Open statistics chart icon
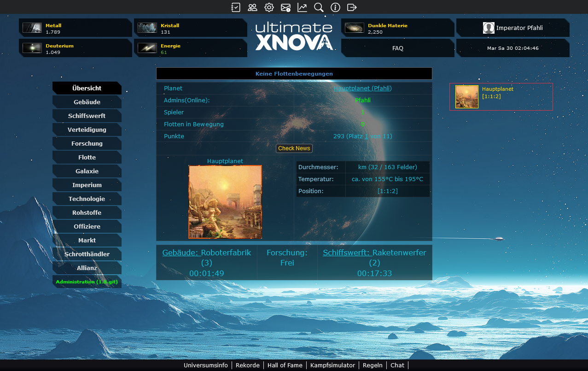The height and width of the screenshot is (371, 588). point(302,7)
